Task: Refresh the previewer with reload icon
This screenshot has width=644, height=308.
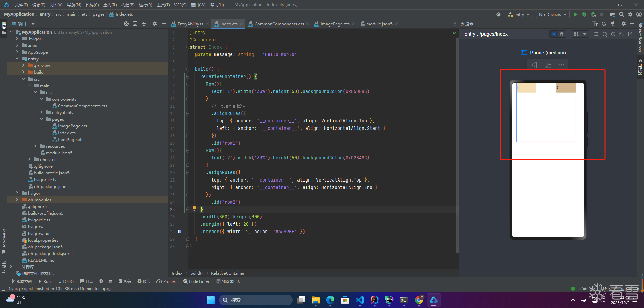Action: coord(604,24)
